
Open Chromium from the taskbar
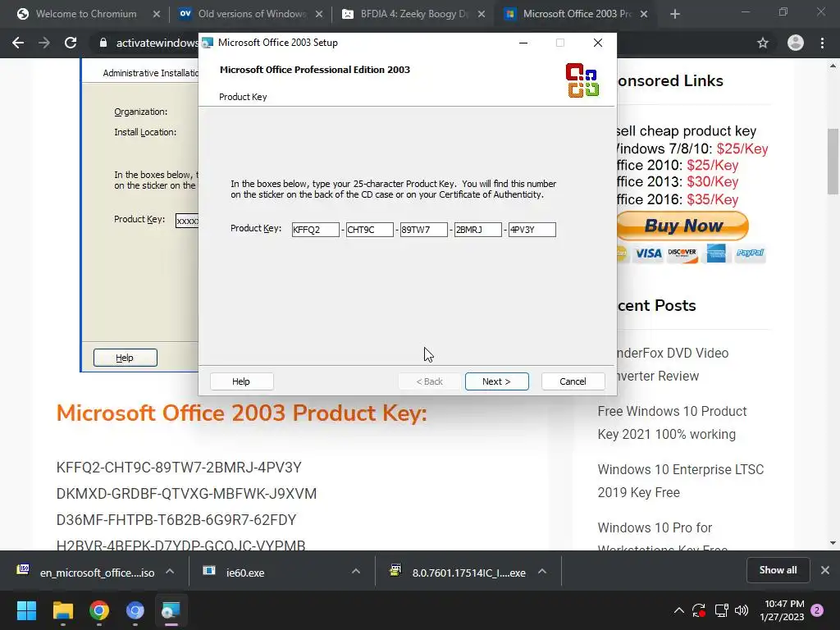click(x=135, y=610)
